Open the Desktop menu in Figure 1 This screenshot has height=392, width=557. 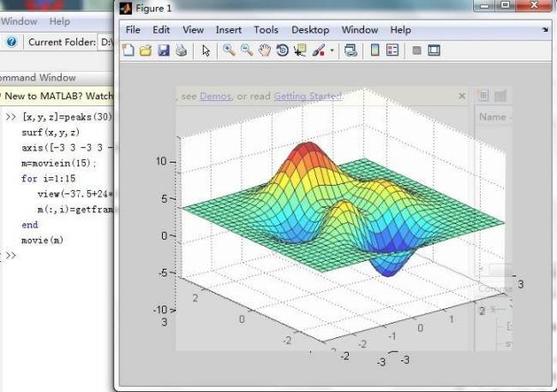pyautogui.click(x=310, y=30)
